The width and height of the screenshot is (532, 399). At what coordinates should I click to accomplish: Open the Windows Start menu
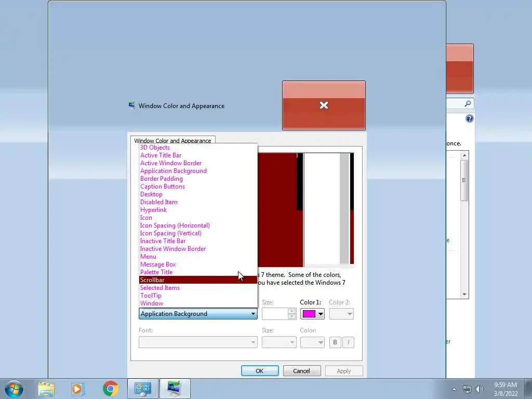point(14,389)
